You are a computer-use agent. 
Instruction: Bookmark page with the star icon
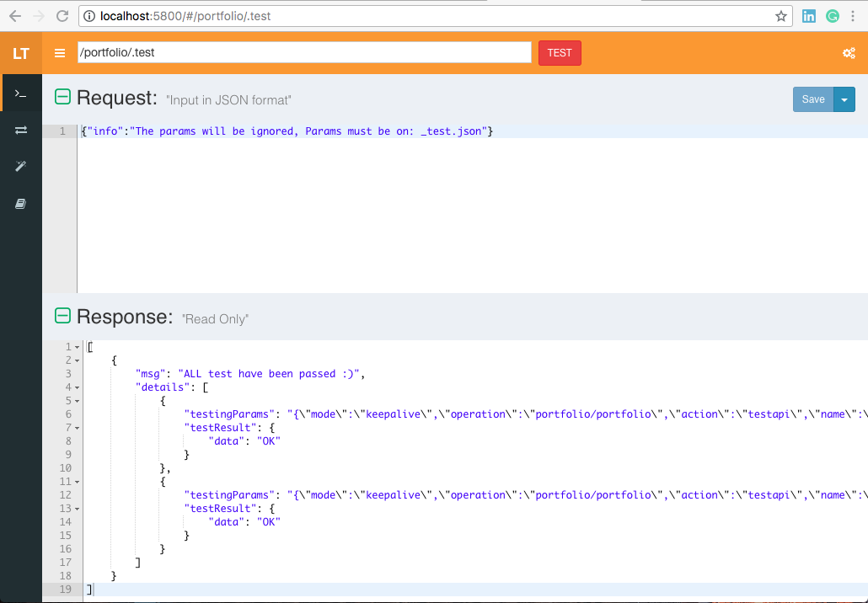click(780, 16)
